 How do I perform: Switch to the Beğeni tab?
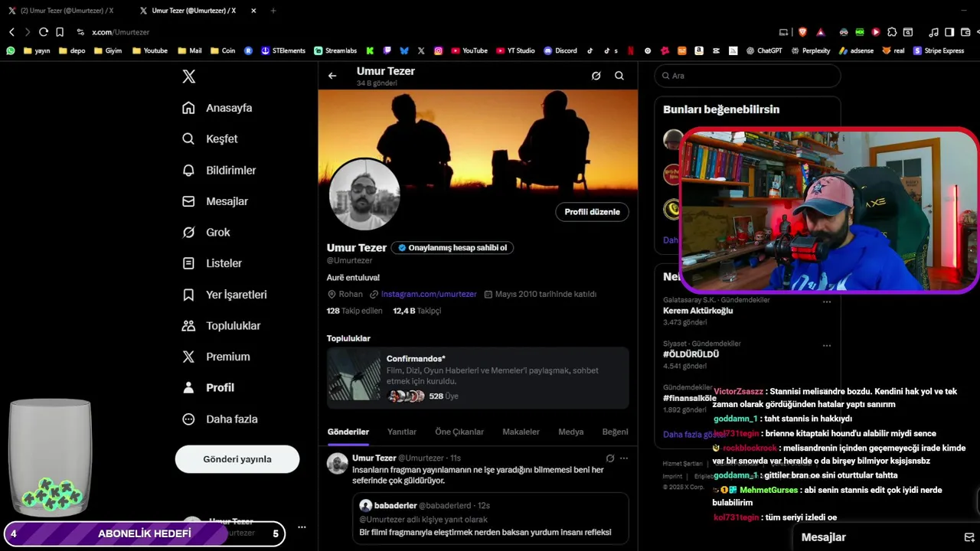point(615,432)
